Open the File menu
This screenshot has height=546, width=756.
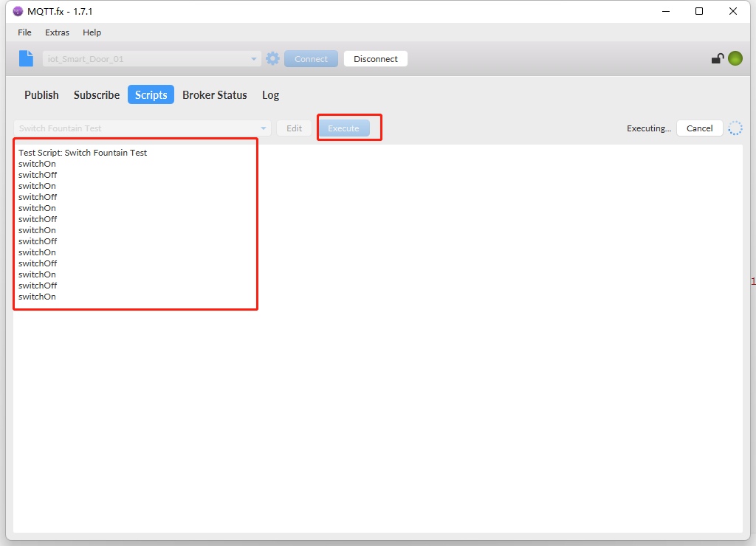(24, 32)
